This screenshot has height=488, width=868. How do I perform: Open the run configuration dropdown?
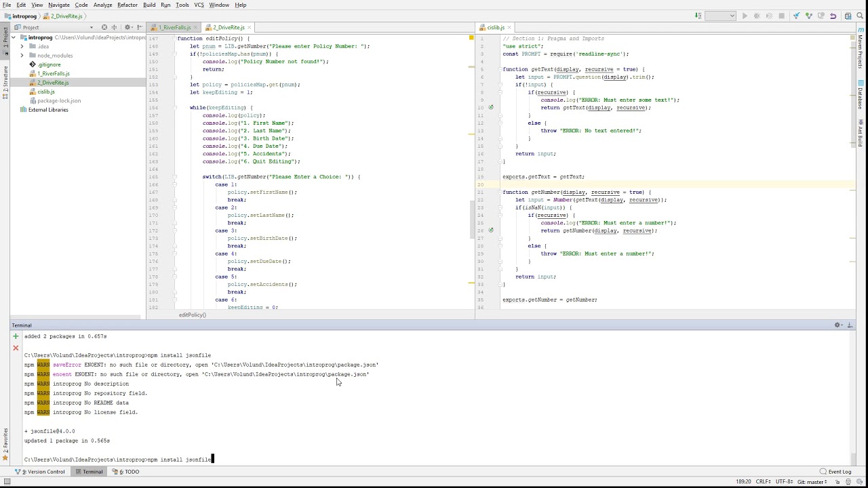click(720, 16)
